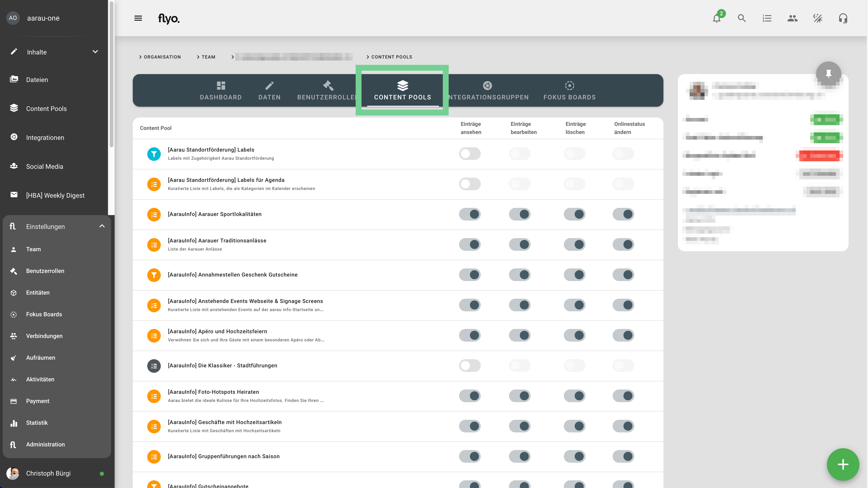Click the Organisation breadcrumb
The height and width of the screenshot is (488, 868).
click(162, 57)
